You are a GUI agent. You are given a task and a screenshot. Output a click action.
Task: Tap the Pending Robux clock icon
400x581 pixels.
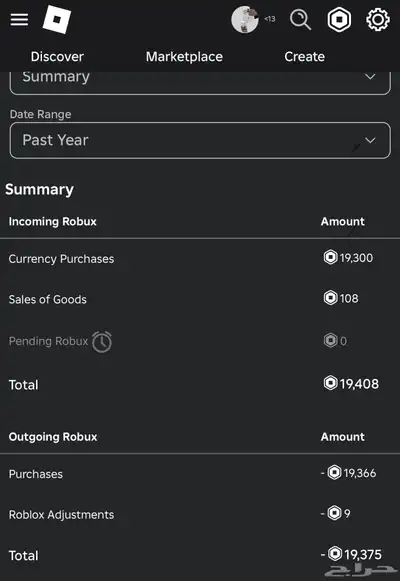tap(102, 341)
